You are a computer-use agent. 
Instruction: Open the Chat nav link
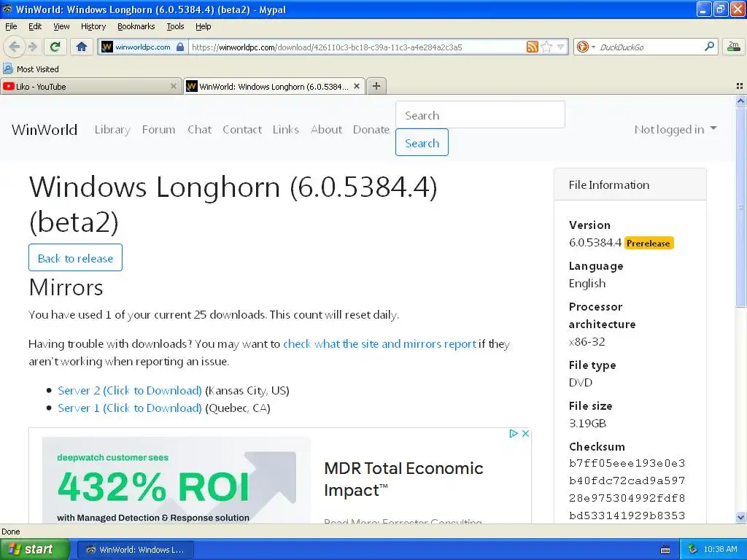[x=199, y=130]
